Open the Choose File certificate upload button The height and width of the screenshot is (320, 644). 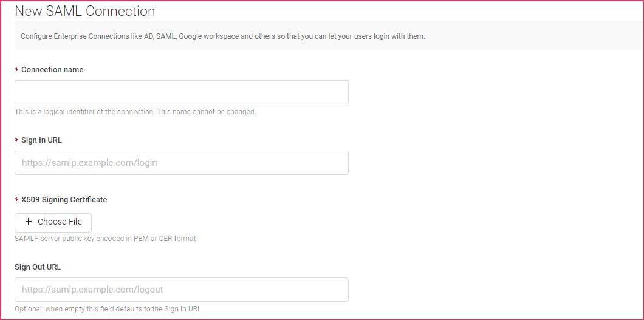coord(53,223)
